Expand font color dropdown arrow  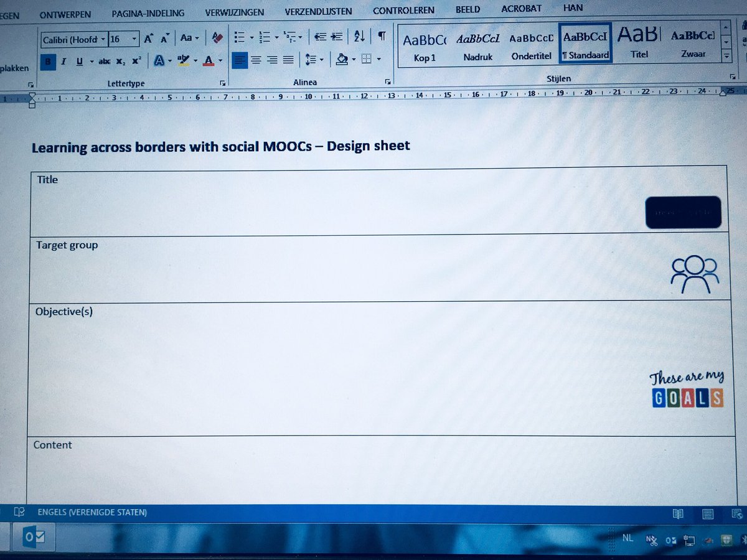(x=220, y=61)
